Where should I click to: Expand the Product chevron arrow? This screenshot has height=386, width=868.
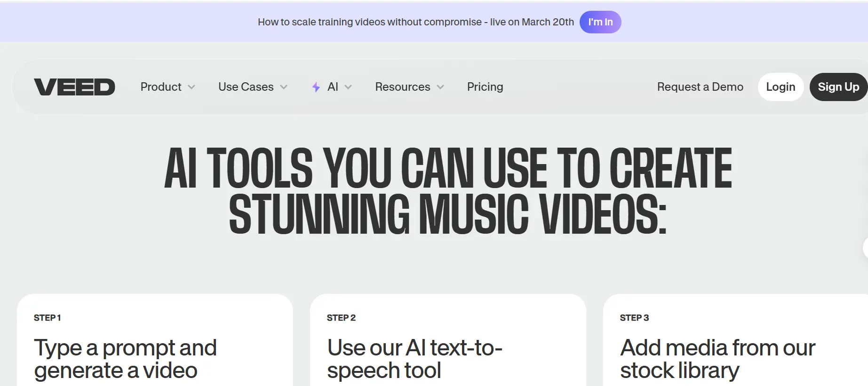[x=191, y=87]
